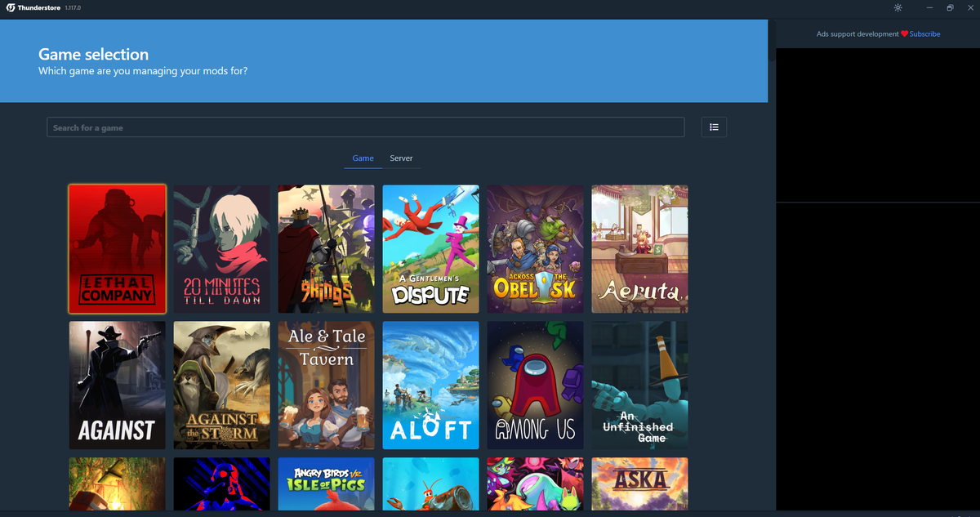
Task: Select Angry Birds VR Isle of Pigs
Action: coord(327,484)
